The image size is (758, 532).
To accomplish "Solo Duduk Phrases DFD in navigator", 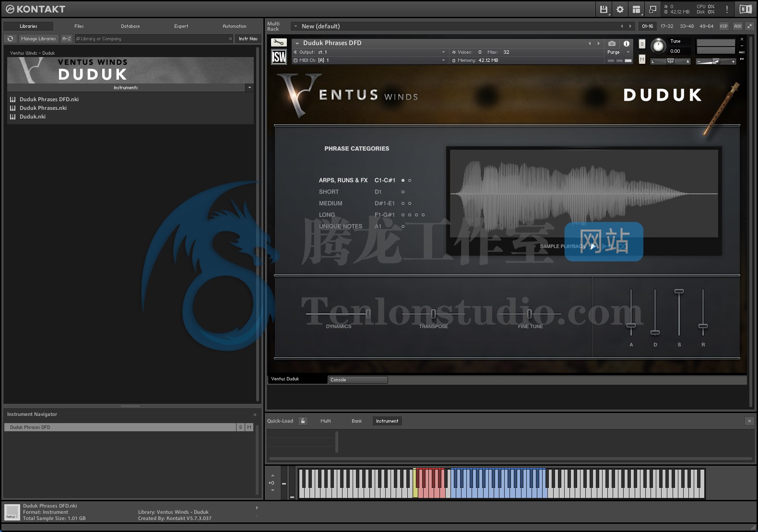I will 240,427.
